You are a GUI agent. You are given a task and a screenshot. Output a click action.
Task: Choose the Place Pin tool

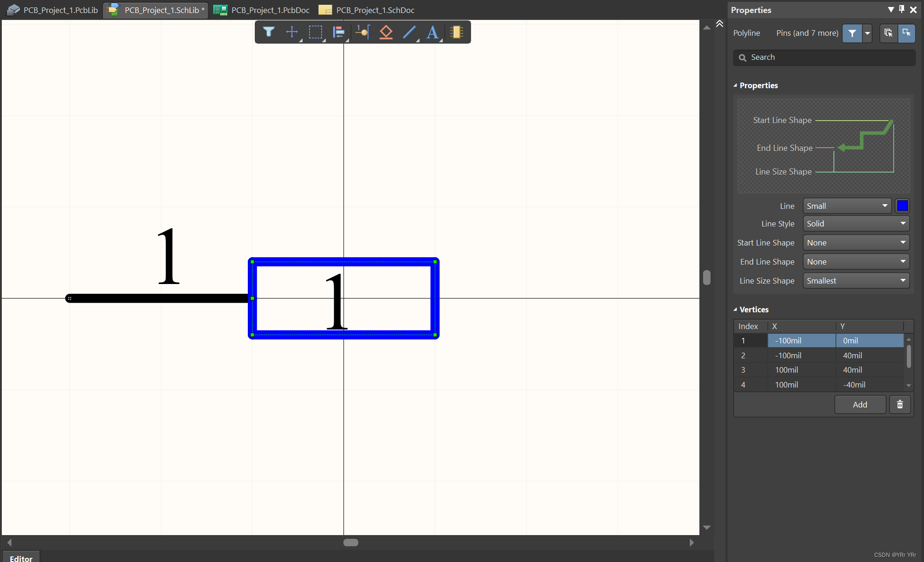[x=362, y=32]
